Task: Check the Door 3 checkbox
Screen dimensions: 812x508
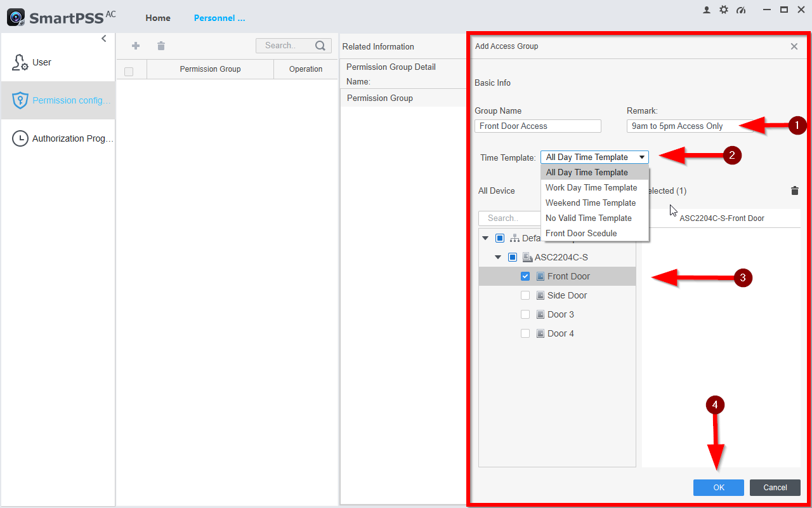Action: pos(525,314)
